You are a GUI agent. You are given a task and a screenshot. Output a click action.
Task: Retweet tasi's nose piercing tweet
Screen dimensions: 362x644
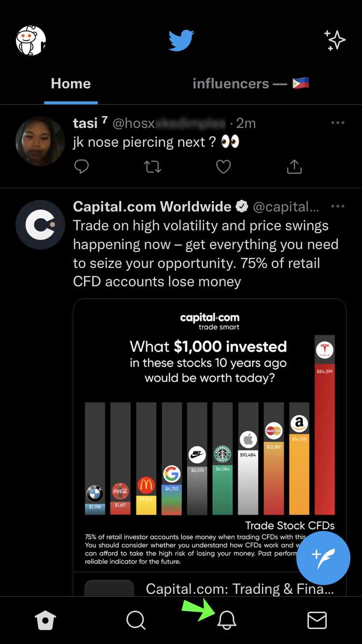(x=153, y=167)
